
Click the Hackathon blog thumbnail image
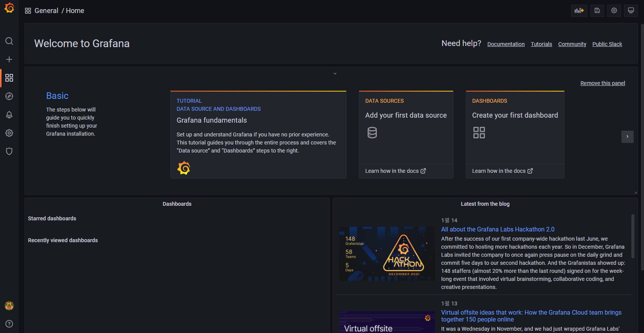click(x=387, y=254)
